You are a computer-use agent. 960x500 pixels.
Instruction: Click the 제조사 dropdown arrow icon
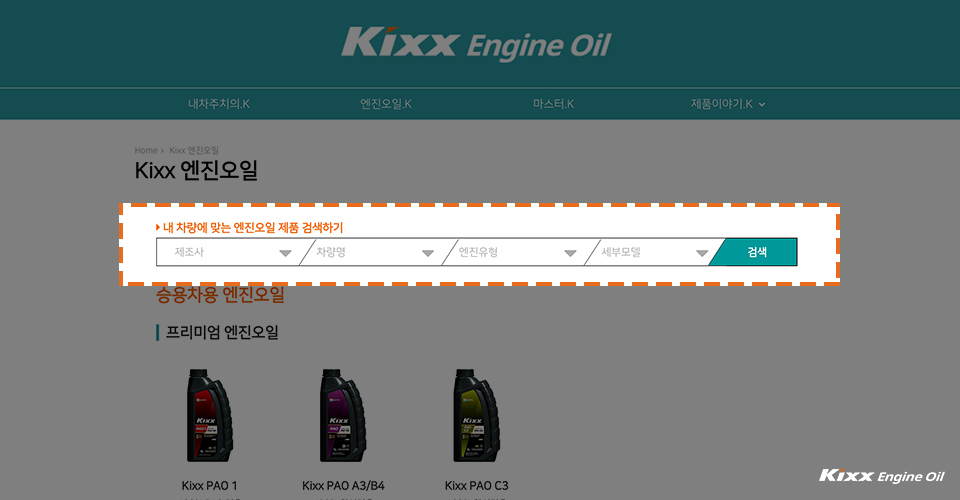[285, 253]
